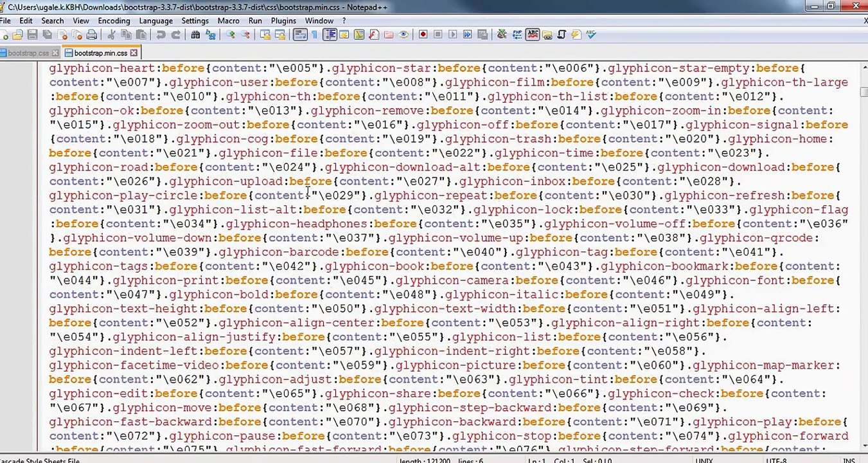
Task: Click the Zoom In toolbar icon
Action: [230, 35]
